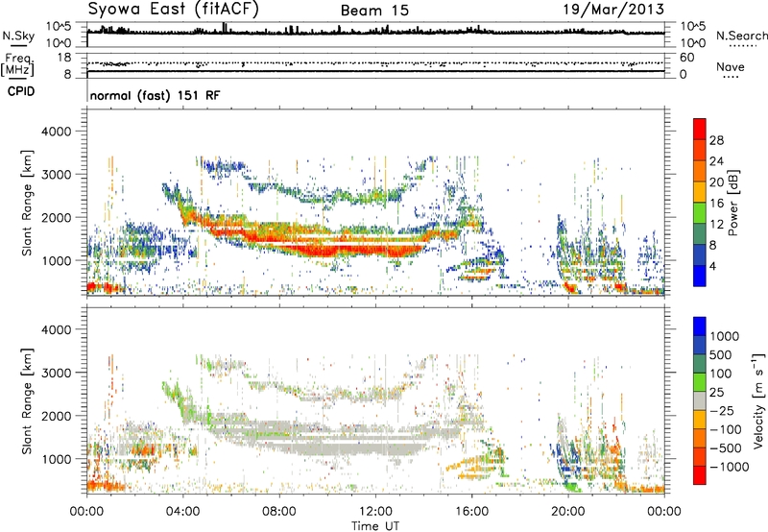Pick the orange 20-24 dB Power colorbar segment
The image size is (768, 532).
700,171
